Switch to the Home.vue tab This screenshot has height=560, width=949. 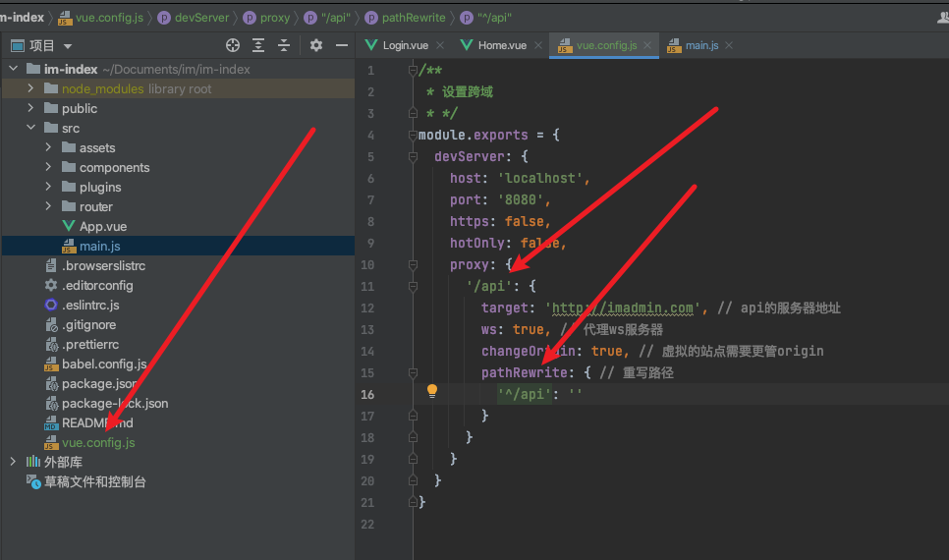tap(502, 45)
